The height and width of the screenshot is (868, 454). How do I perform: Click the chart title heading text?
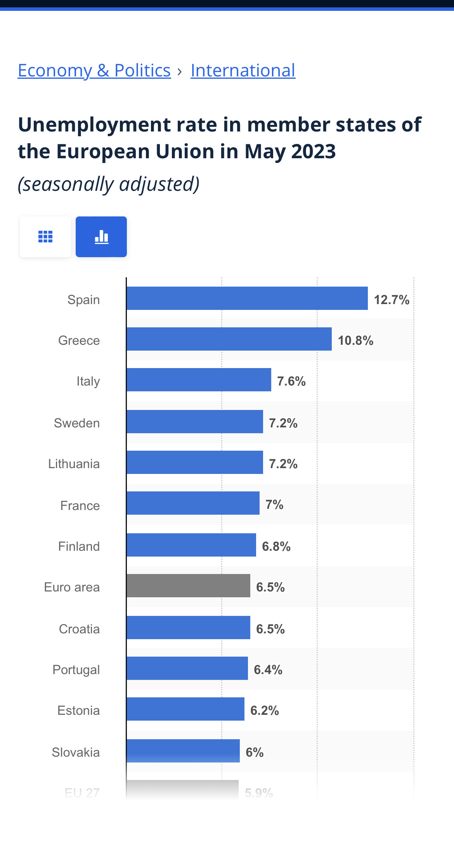pos(219,138)
